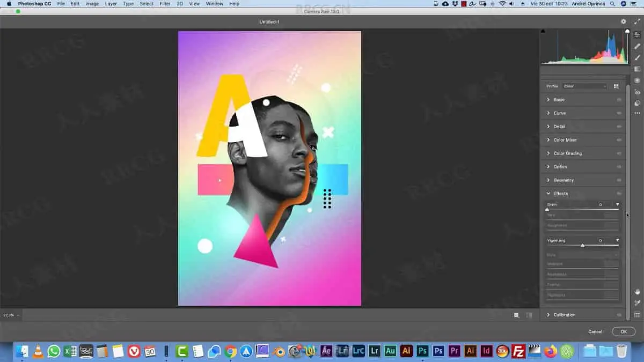Select the Radial Filter tool

[637, 80]
